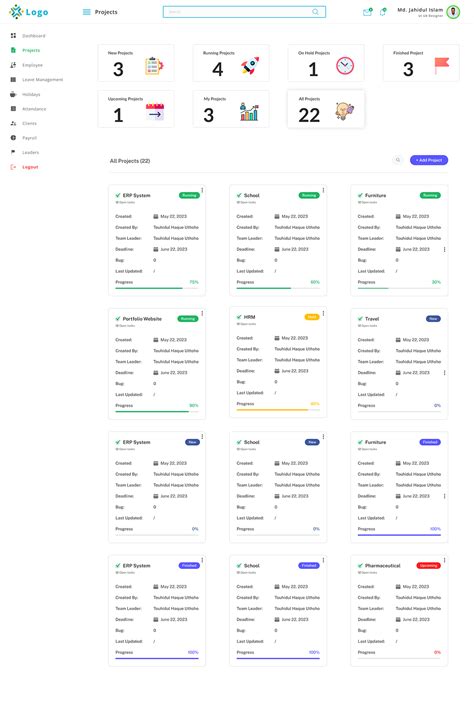Click Logout in the sidebar
This screenshot has width=474, height=702.
pos(30,167)
